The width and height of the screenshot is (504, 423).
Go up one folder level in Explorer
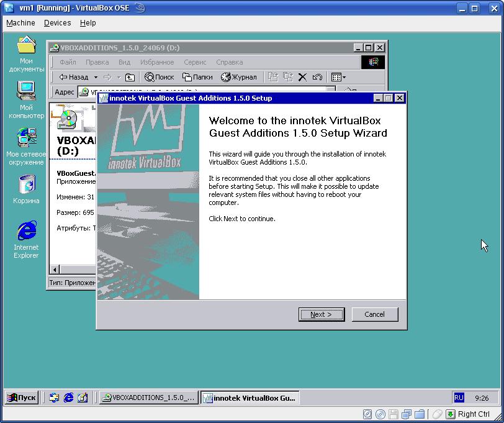(x=130, y=77)
